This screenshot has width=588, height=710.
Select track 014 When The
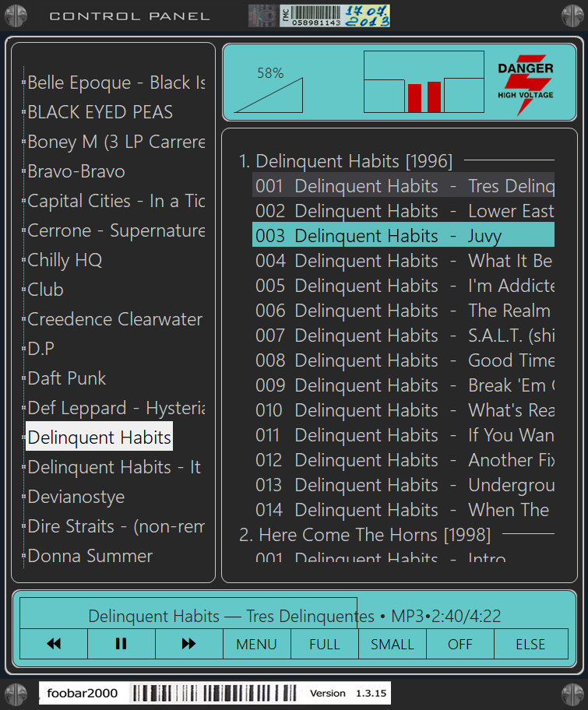(403, 510)
